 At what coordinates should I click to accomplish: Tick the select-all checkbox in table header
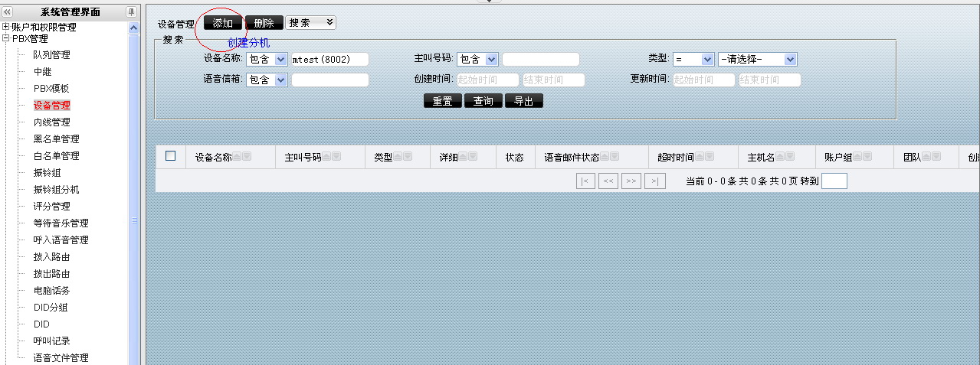[171, 156]
